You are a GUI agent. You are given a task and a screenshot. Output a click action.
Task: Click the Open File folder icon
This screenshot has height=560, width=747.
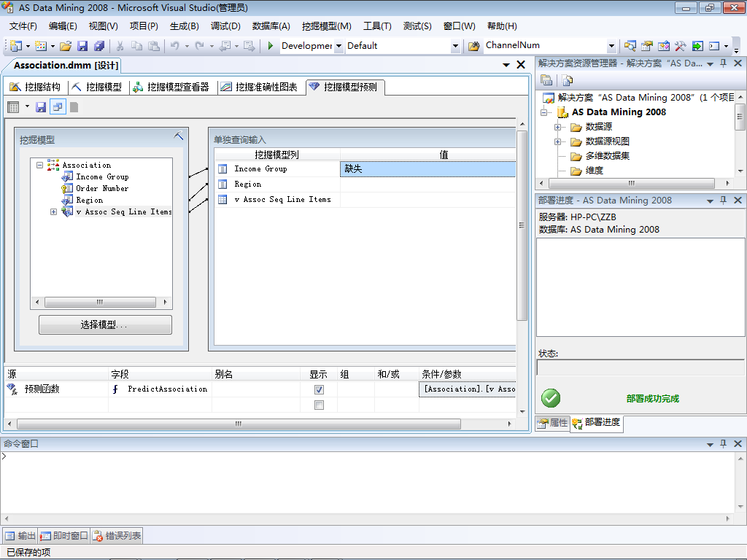click(x=66, y=46)
